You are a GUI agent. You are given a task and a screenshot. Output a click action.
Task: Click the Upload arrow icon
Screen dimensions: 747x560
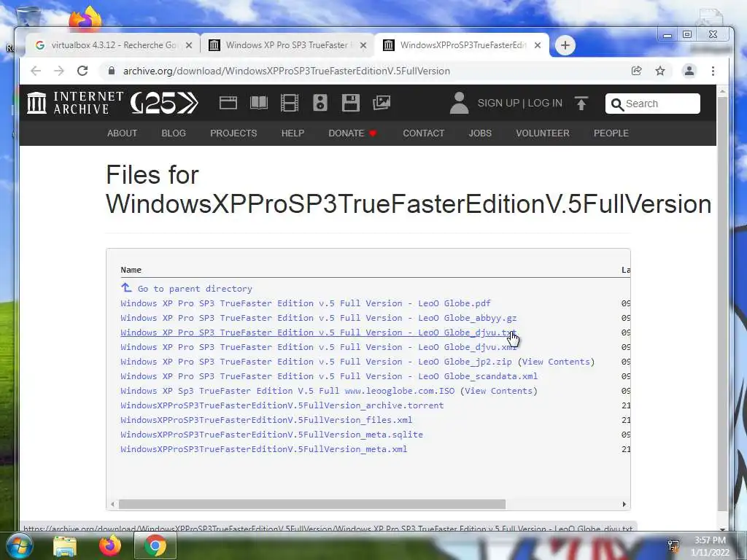tap(581, 104)
